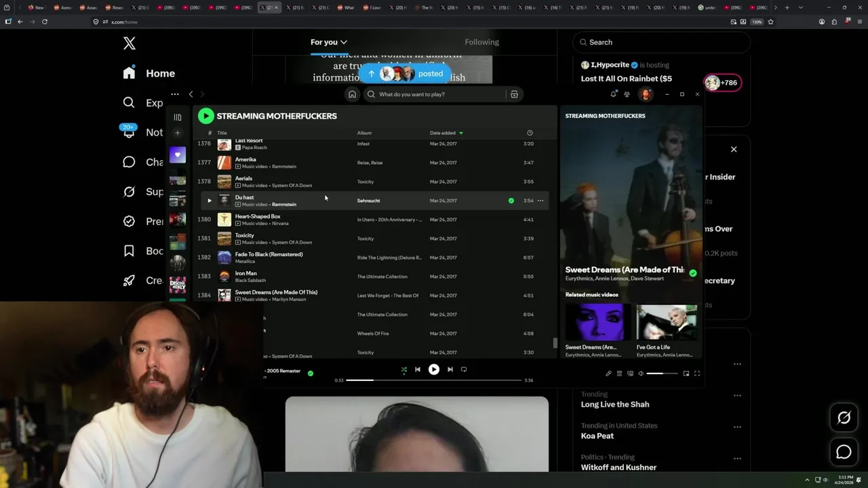The width and height of the screenshot is (868, 488).
Task: Open Liked Songs heart tile in sidebar
Action: (178, 155)
